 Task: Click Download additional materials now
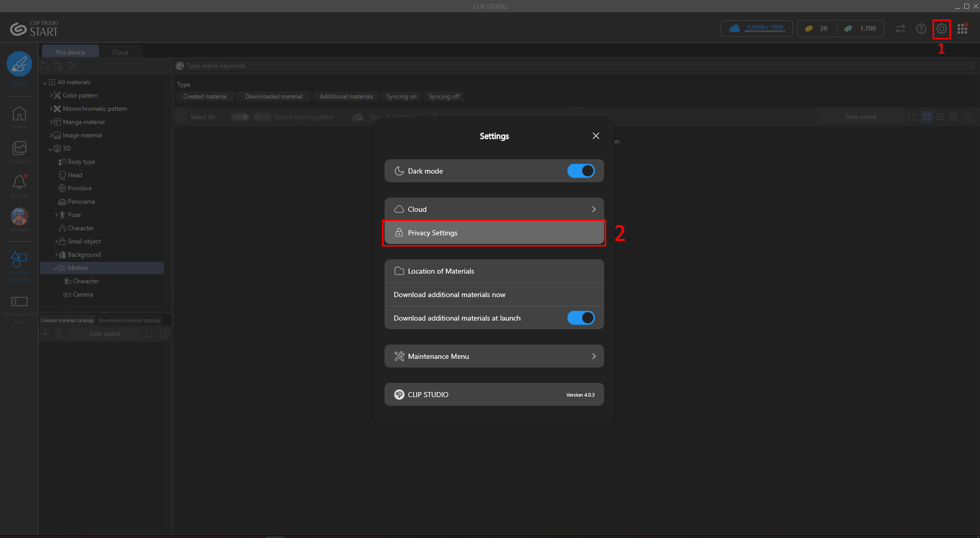tap(449, 295)
